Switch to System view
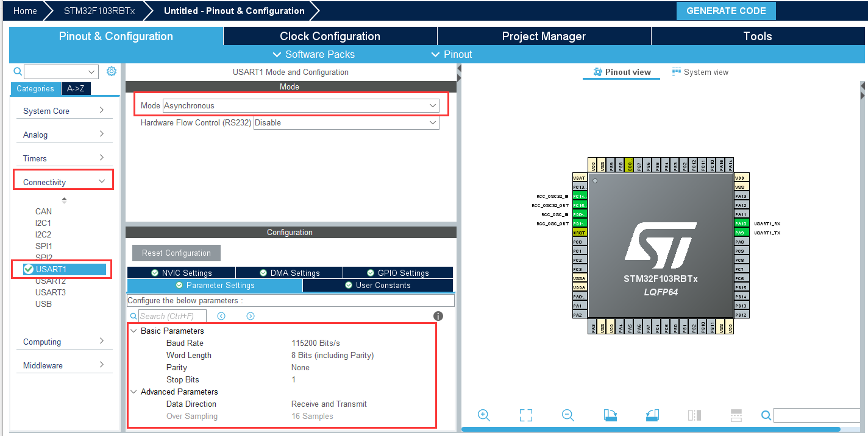The width and height of the screenshot is (868, 436). coord(700,72)
